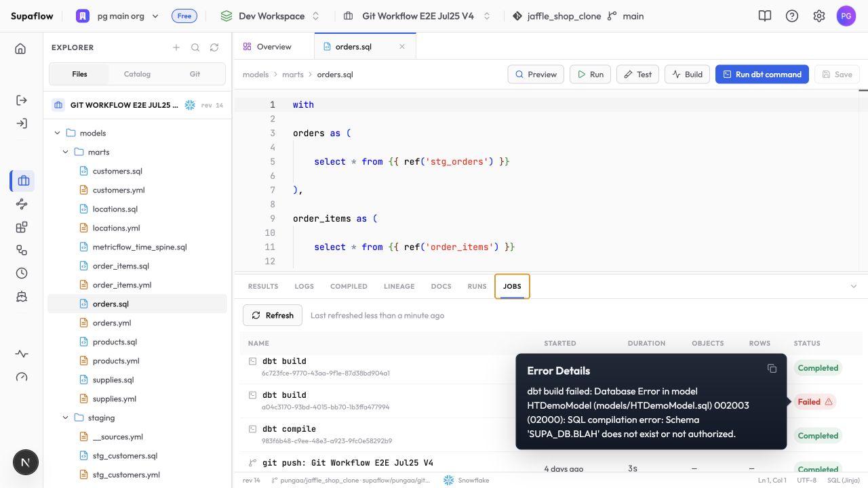Open the schema shapes icon in the sidebar

click(x=21, y=250)
